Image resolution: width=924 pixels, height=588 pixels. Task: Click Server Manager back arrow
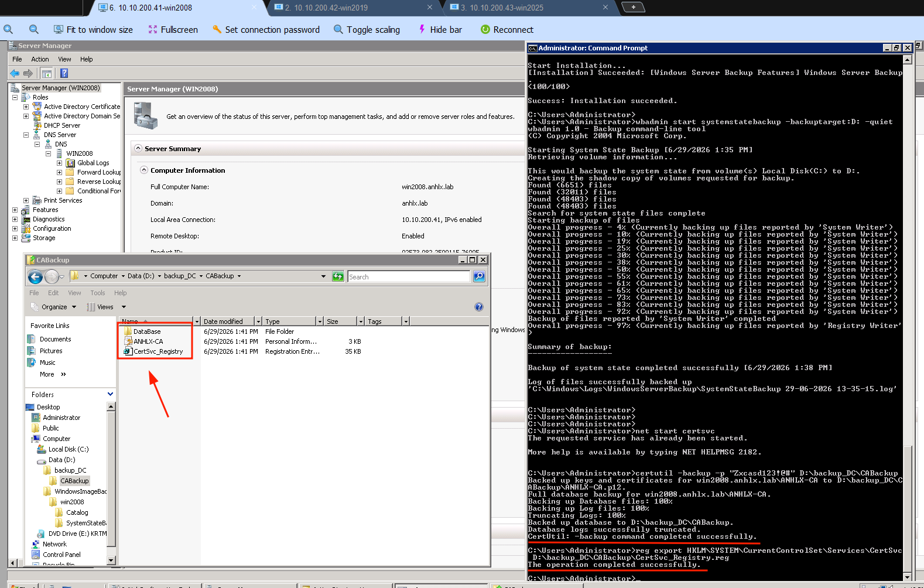pos(15,73)
